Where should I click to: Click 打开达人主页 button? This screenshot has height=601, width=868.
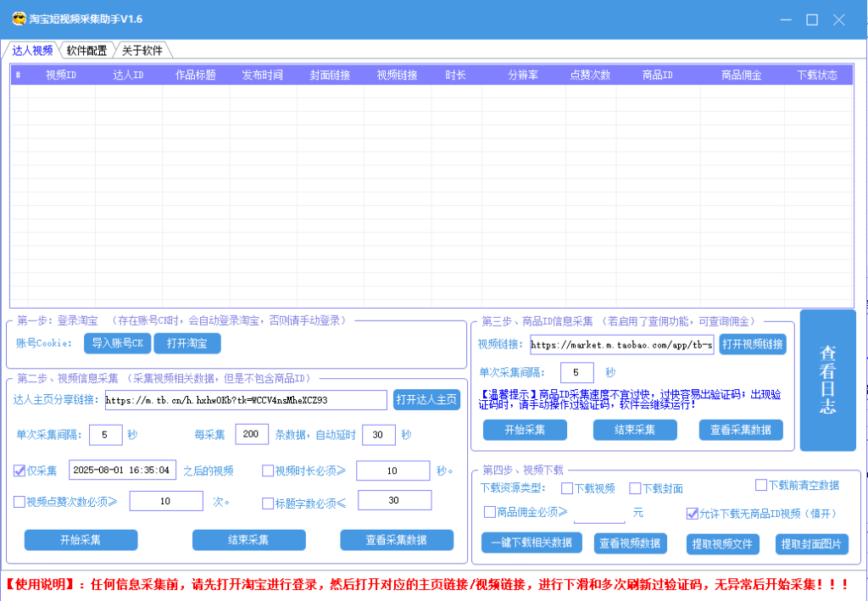click(426, 400)
